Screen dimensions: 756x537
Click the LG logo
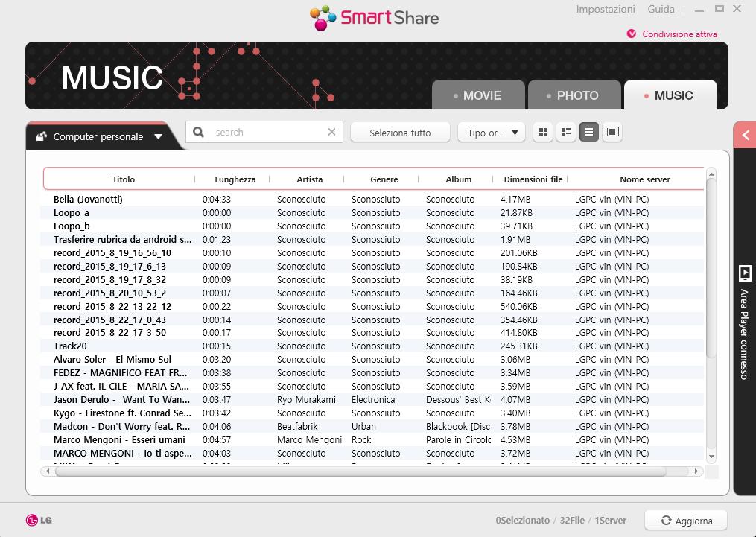click(39, 520)
